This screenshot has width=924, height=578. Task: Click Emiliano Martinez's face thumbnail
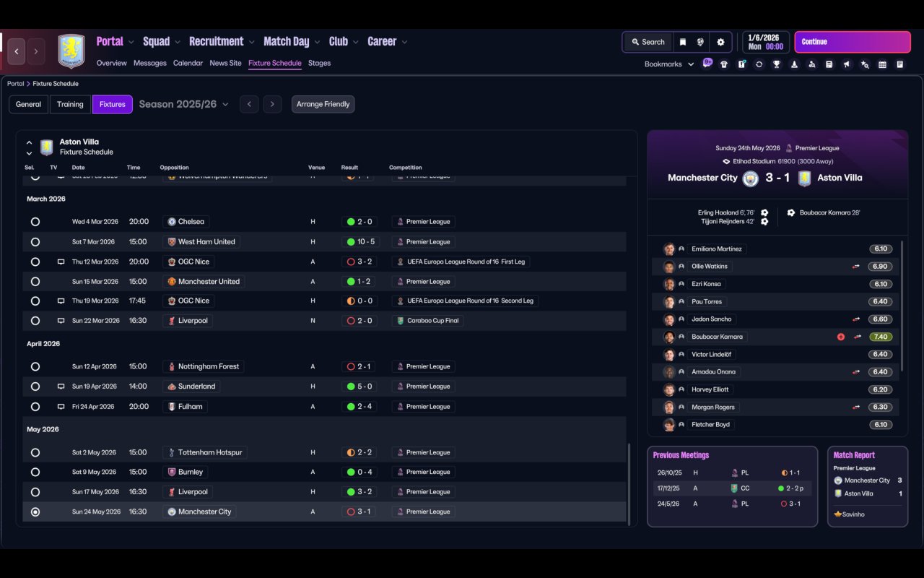[x=669, y=249]
